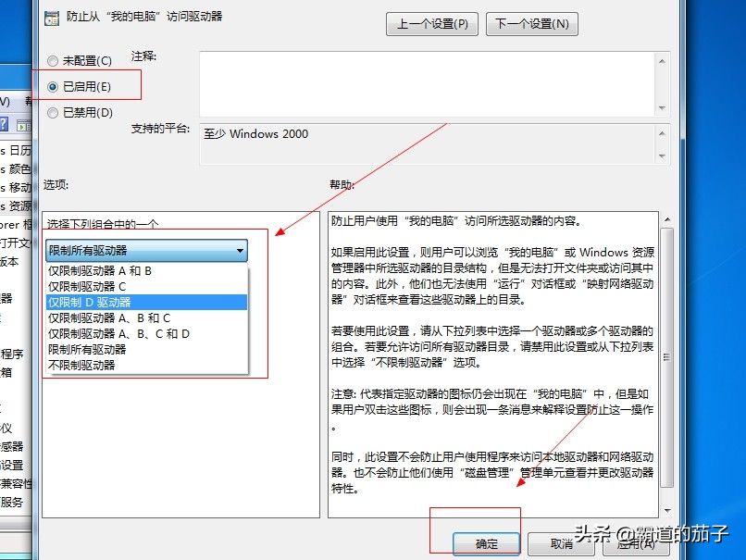Select the 已禁用 radio button

[53, 112]
